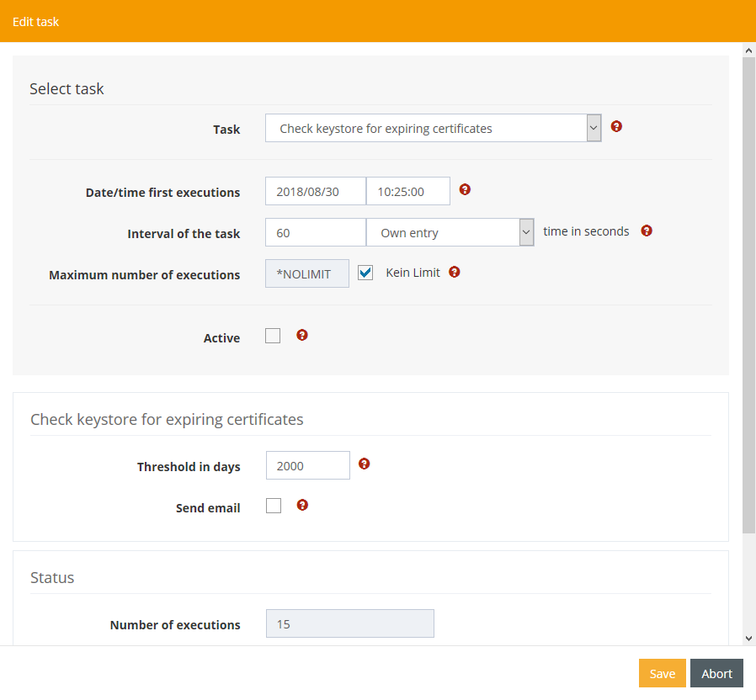Click help icon beside first execution time
The width and height of the screenshot is (756, 700).
[x=465, y=190]
